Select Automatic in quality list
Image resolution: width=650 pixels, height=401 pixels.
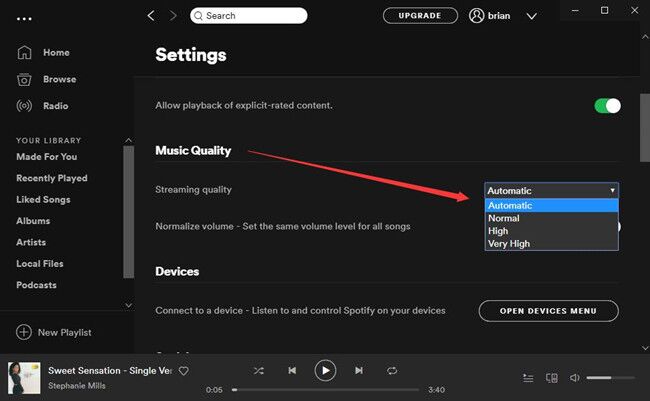point(551,205)
